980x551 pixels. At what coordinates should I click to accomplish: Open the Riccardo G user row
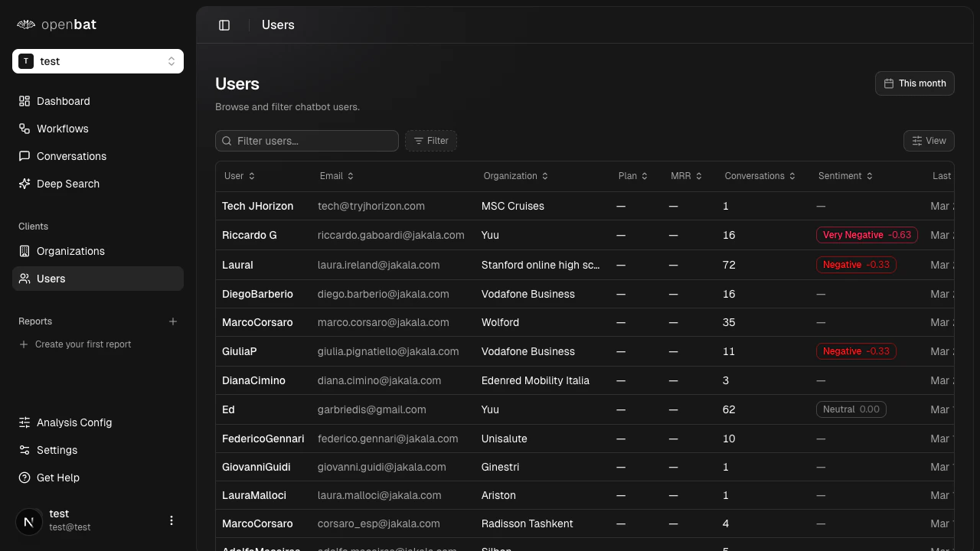pos(250,235)
